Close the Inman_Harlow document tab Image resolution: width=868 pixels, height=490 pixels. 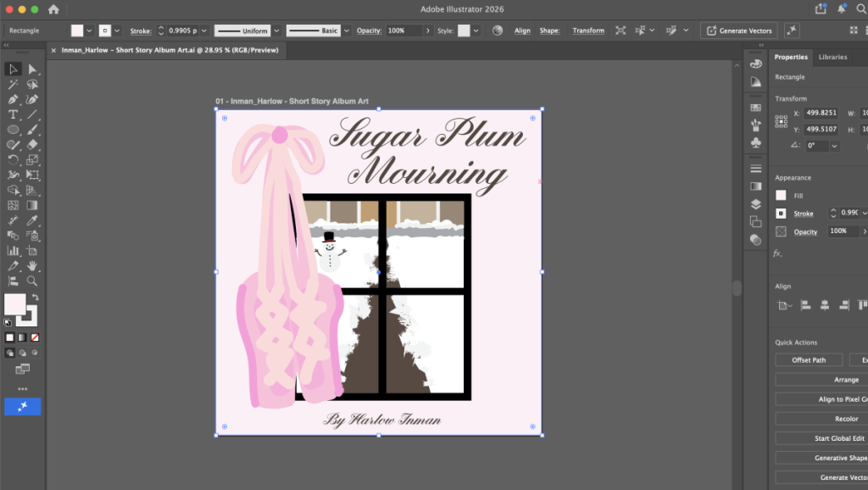53,50
